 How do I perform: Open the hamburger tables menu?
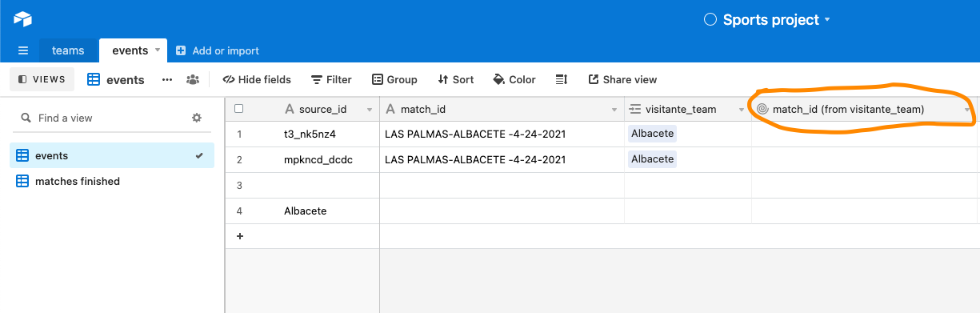23,50
